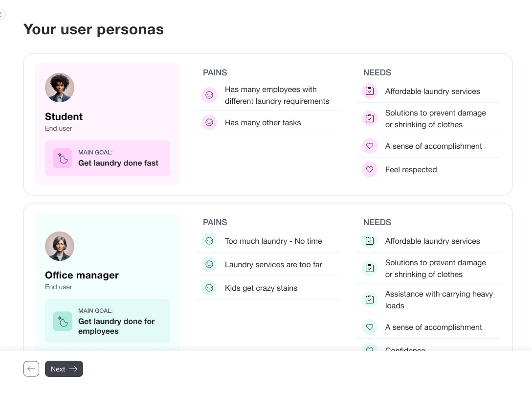532x393 pixels.
Task: Click the 'Office manager' persona title
Action: click(x=82, y=275)
